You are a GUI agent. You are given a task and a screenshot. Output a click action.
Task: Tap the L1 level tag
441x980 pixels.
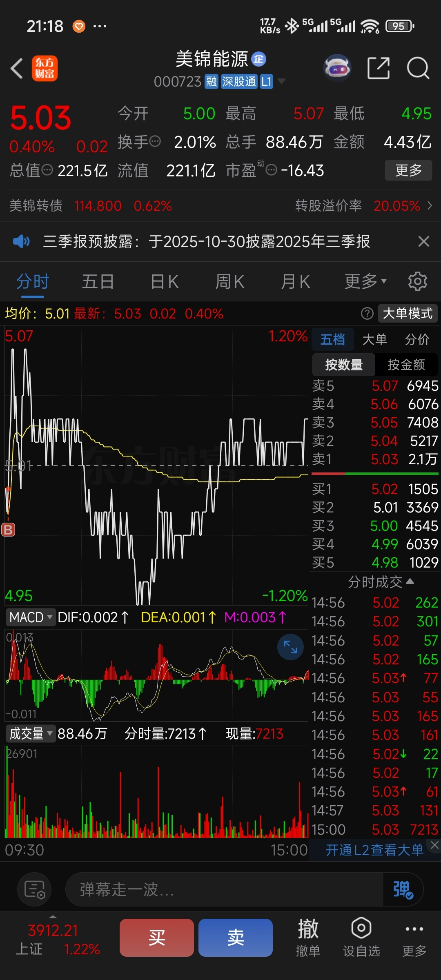point(267,82)
